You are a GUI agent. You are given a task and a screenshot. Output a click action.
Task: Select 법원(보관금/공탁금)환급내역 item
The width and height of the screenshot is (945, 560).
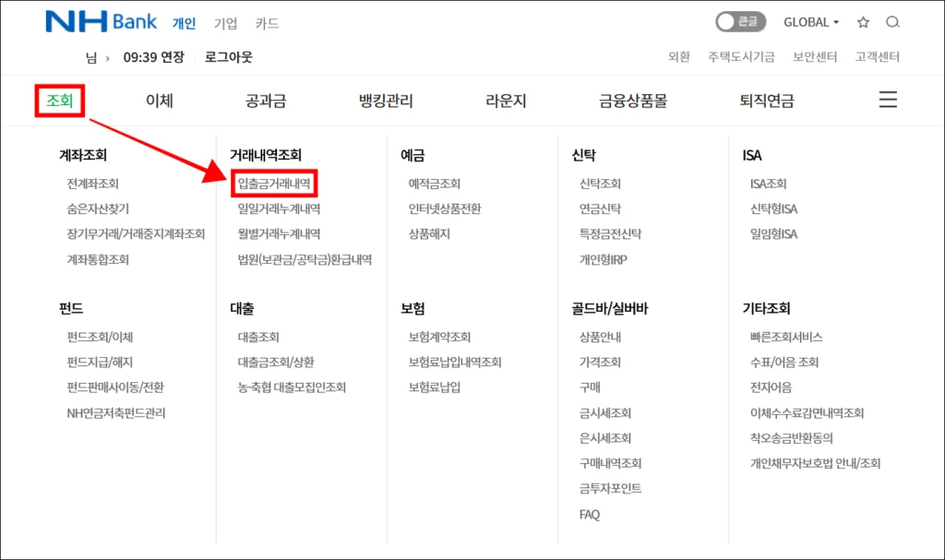305,260
